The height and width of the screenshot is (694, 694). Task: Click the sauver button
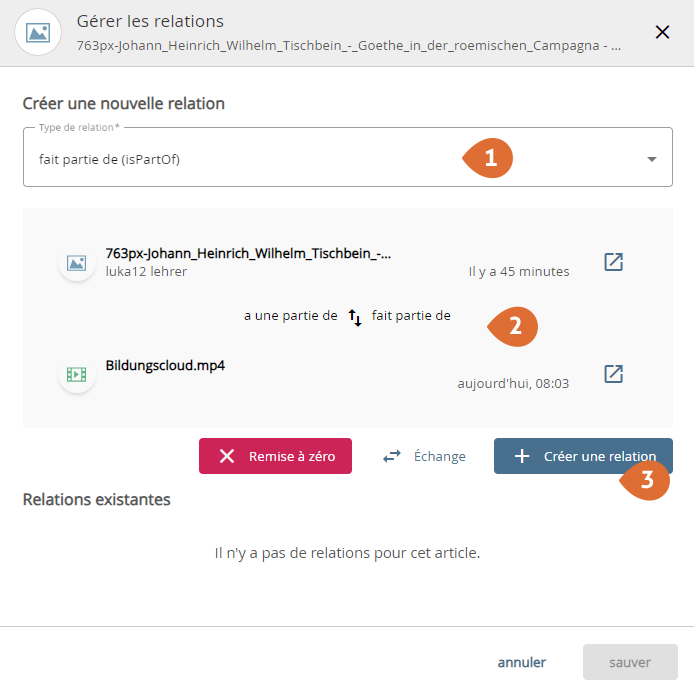pos(630,662)
